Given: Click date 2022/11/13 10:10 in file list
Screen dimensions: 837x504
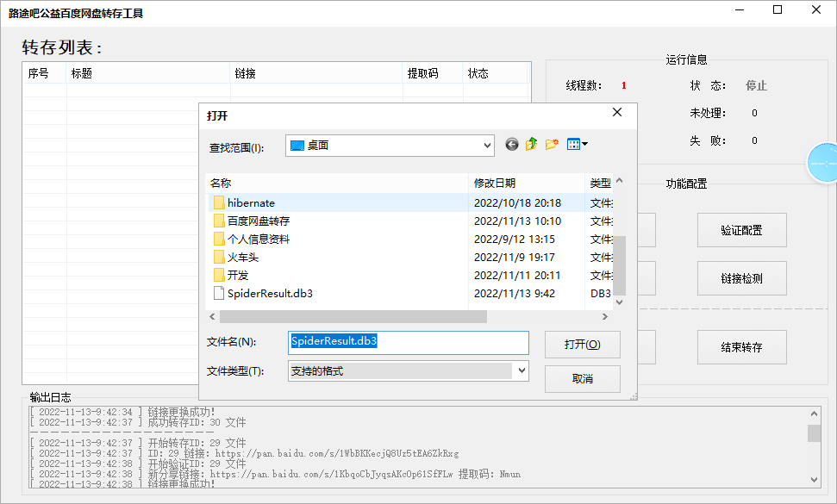Looking at the screenshot, I should click(518, 221).
